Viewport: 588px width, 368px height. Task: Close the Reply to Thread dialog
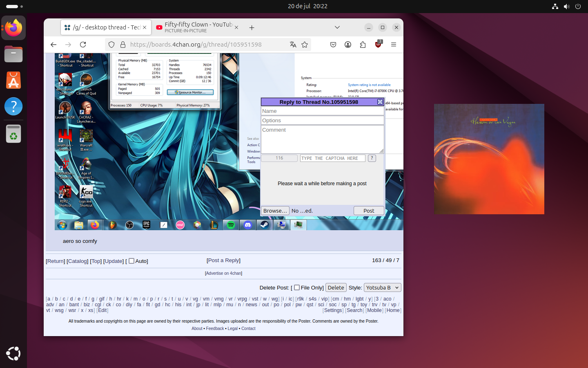[380, 102]
